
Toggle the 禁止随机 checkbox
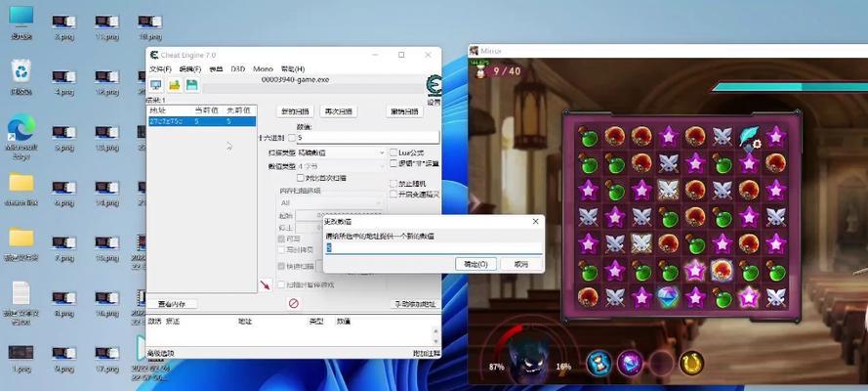coord(393,184)
